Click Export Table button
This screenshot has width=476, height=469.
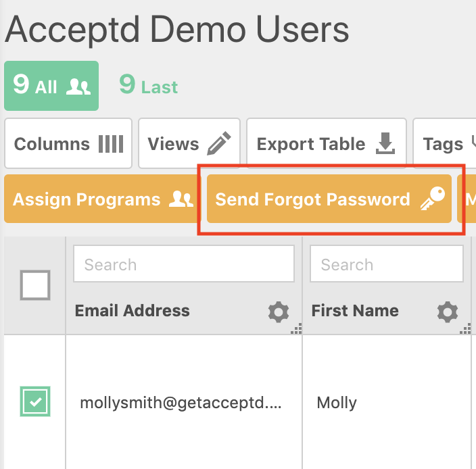pos(327,143)
